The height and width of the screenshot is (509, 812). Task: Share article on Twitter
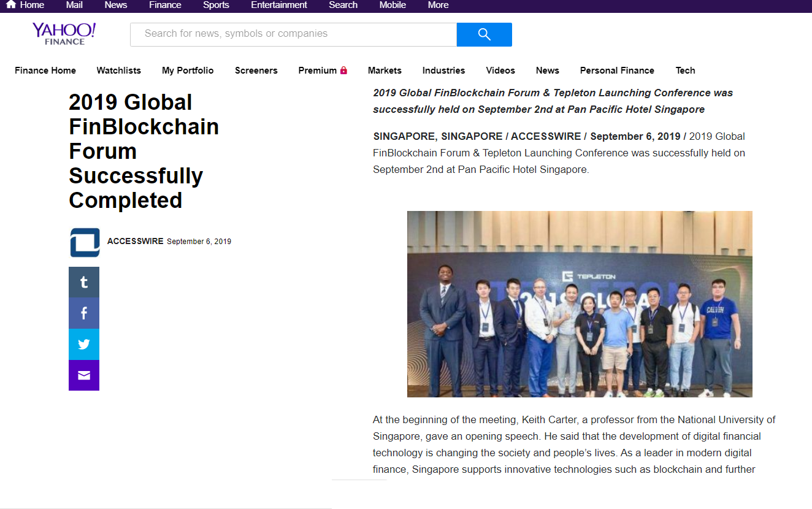tap(84, 344)
